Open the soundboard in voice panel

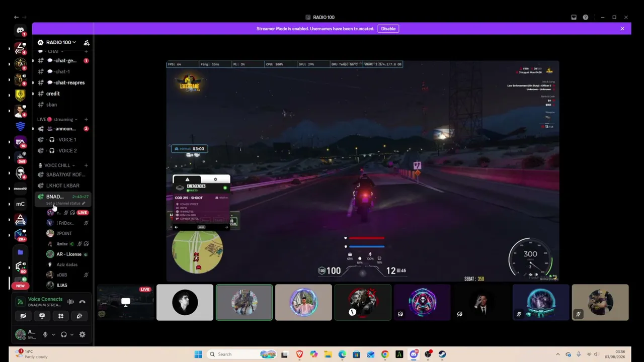tap(79, 316)
